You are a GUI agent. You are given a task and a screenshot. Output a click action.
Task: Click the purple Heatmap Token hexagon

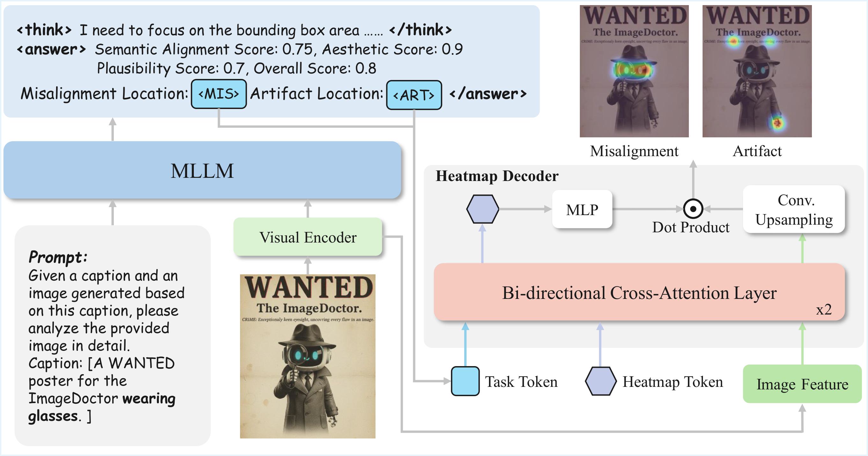point(601,381)
